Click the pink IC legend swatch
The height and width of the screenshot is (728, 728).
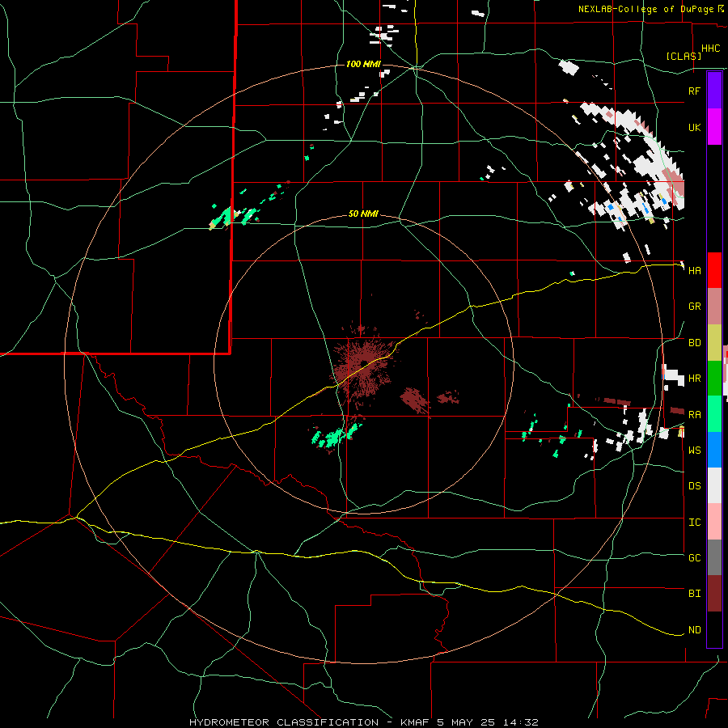pyautogui.click(x=714, y=522)
